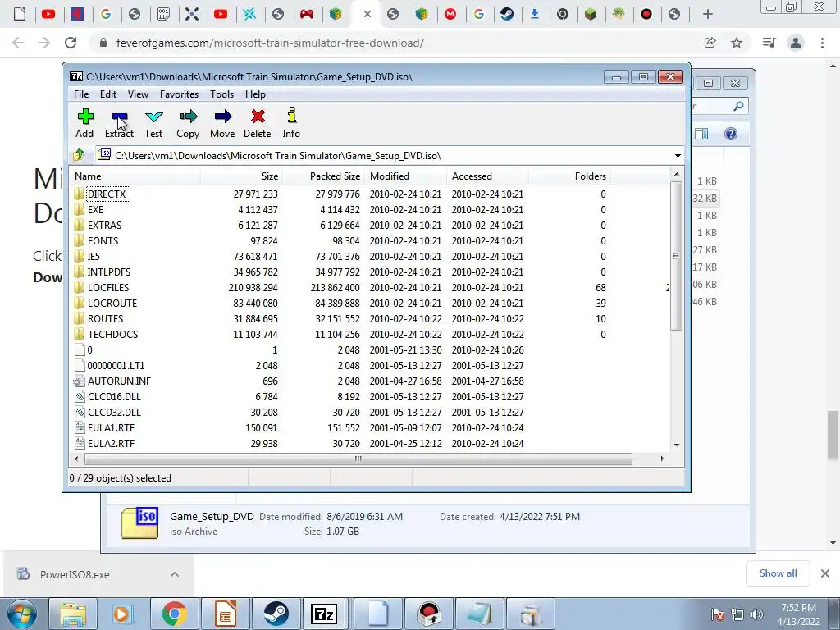This screenshot has height=630, width=840.
Task: Click the vertical scrollbar down arrow in file list
Action: (x=677, y=445)
